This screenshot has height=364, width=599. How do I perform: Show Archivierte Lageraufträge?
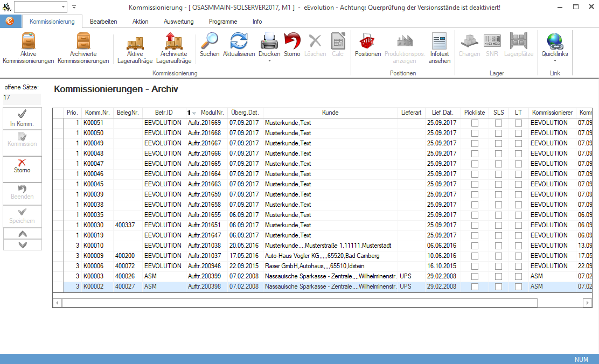coord(174,48)
